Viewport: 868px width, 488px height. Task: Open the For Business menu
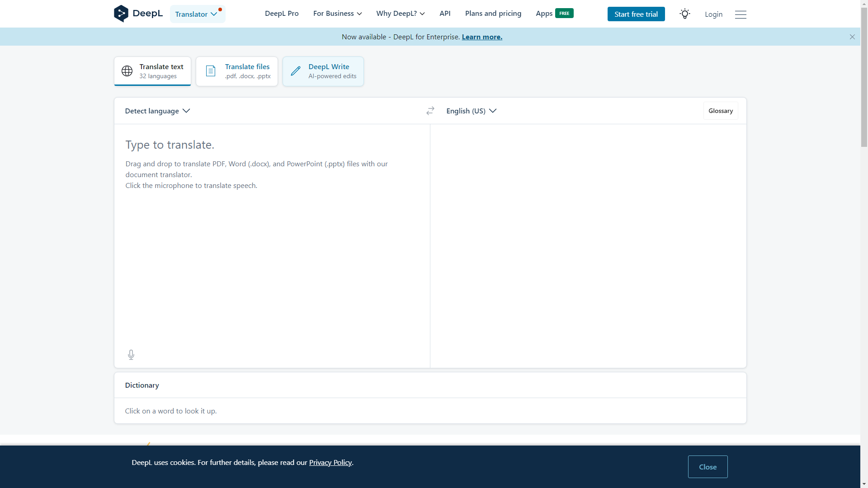coord(337,14)
